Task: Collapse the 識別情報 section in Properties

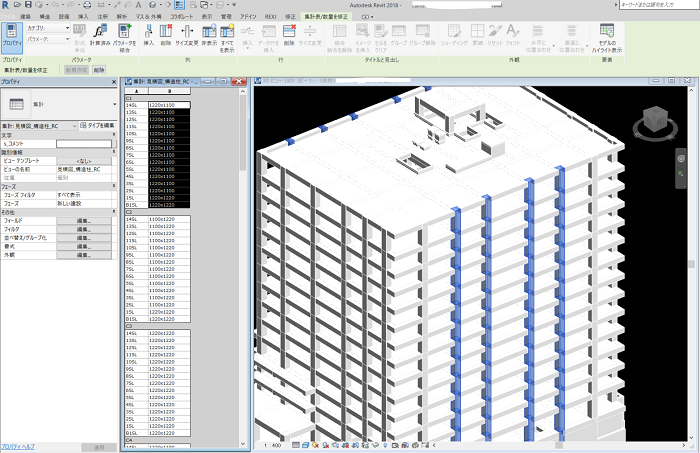Action: (115, 153)
